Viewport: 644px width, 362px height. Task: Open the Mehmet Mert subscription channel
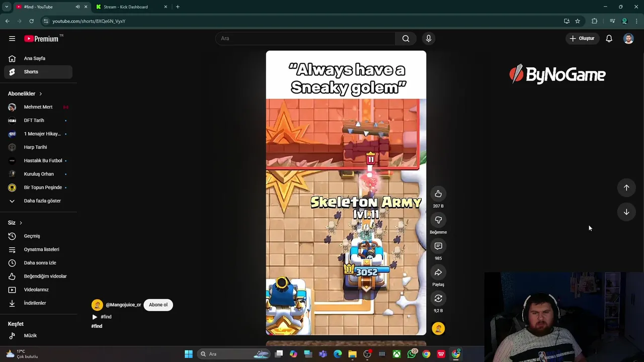pyautogui.click(x=38, y=107)
